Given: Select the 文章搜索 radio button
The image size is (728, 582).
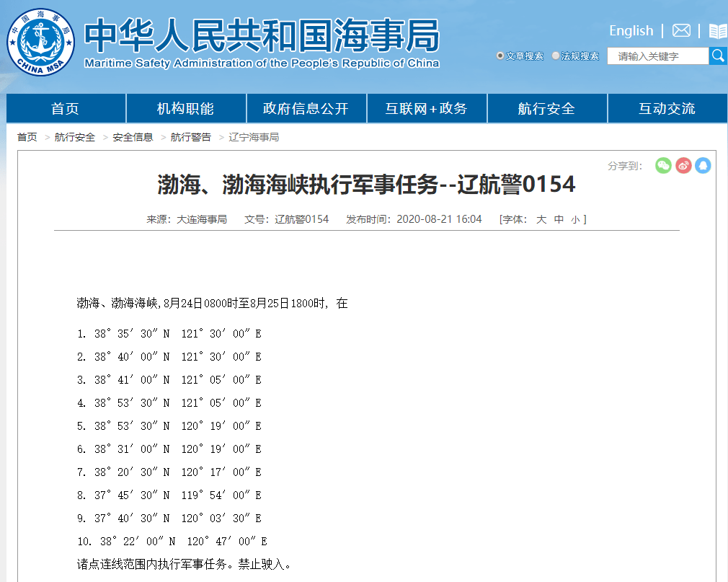Looking at the screenshot, I should 500,56.
